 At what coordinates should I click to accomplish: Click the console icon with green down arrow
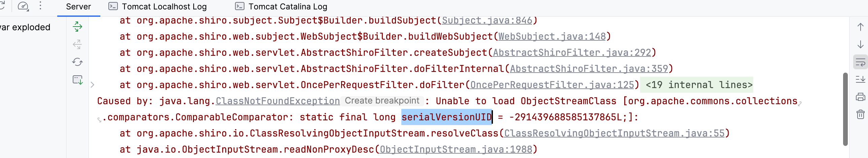pos(77,80)
